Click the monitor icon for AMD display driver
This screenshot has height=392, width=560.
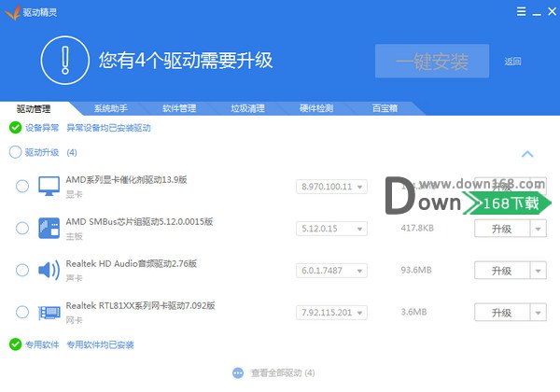[49, 186]
